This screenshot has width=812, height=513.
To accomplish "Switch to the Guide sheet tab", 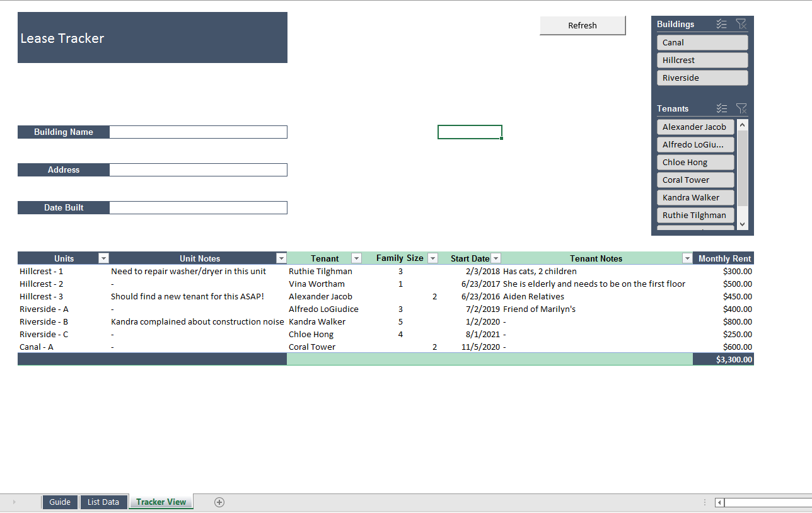I will coord(60,502).
